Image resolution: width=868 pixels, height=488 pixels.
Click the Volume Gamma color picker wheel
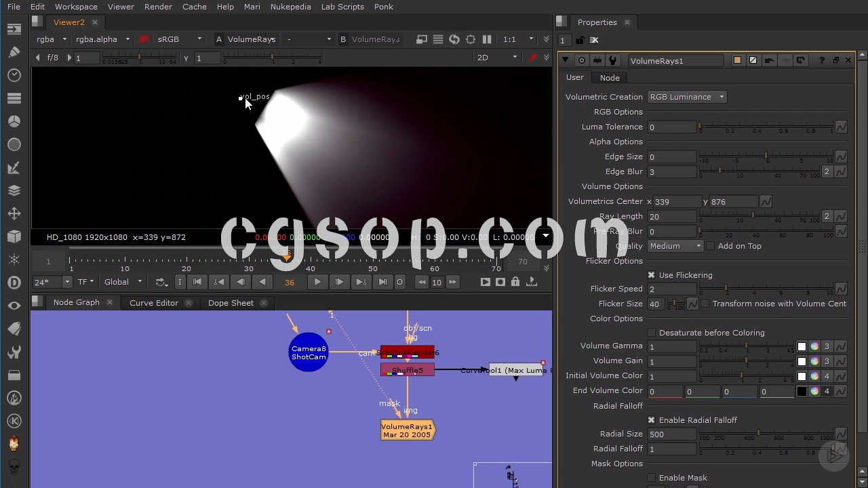[814, 346]
